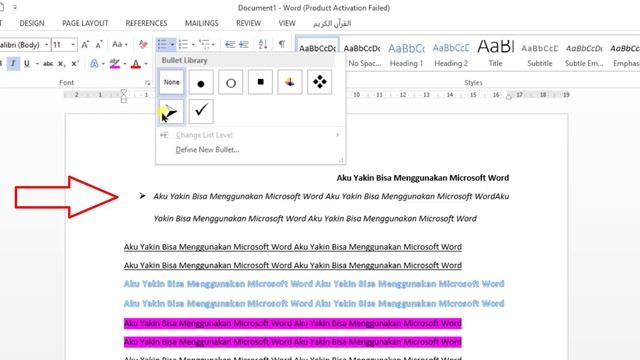
Task: Open the MAILINGS ribbon tab
Action: pyautogui.click(x=202, y=23)
